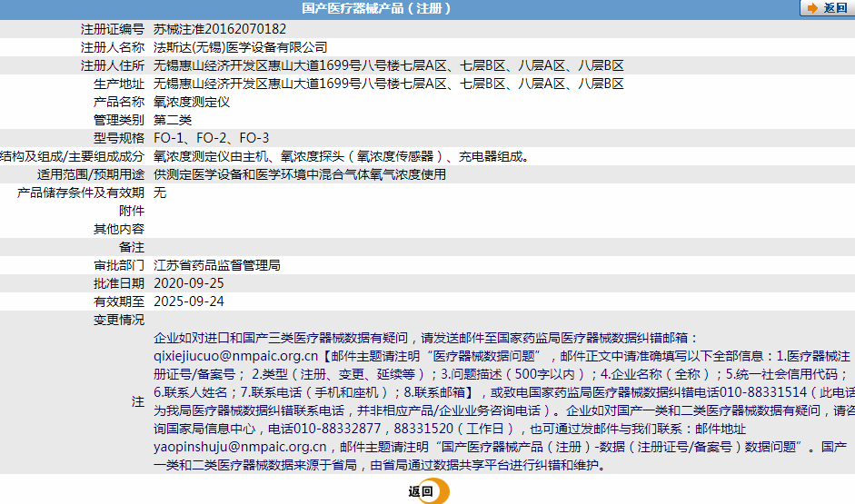The image size is (855, 504).
Task: Click email yaopinshuju@nmpaic.org.cn in the note
Action: [240, 447]
